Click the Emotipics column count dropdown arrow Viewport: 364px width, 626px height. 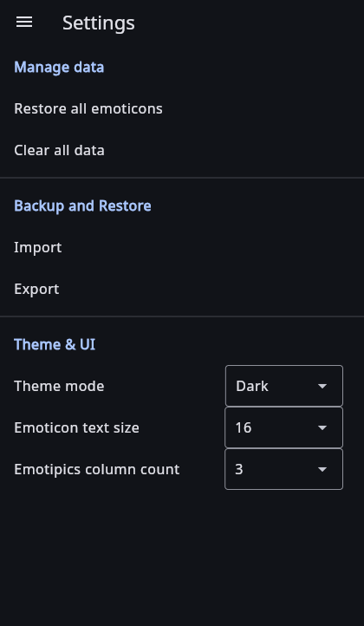coord(322,469)
